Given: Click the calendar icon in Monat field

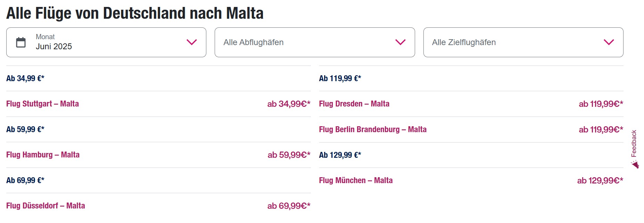Looking at the screenshot, I should click(x=21, y=42).
